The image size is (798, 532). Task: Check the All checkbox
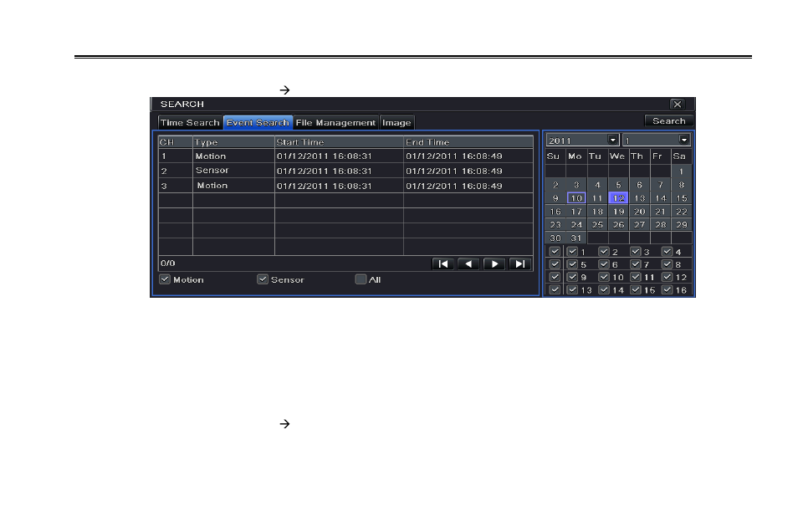click(x=361, y=279)
